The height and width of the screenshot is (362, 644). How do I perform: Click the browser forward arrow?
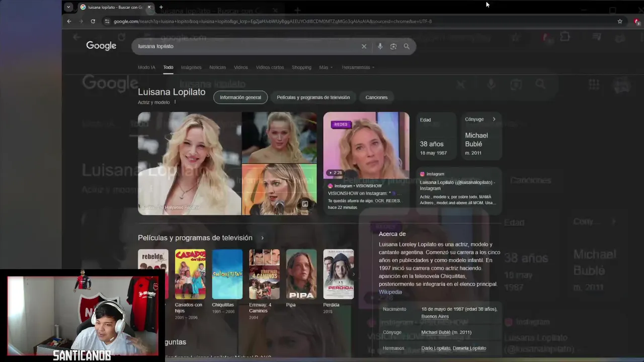click(81, 21)
